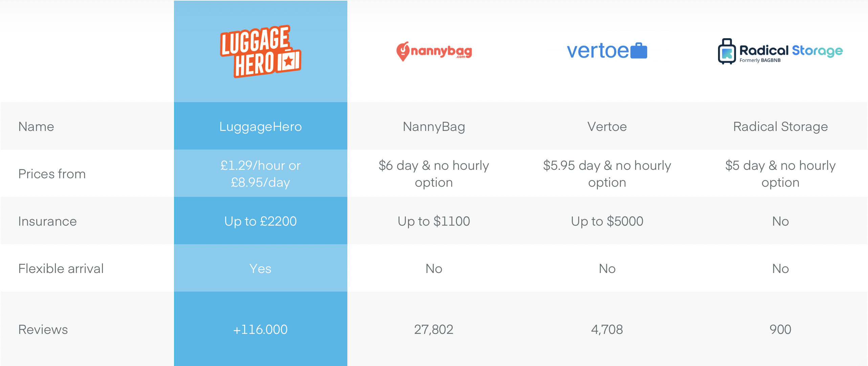Click the Vertoe name text
This screenshot has width=868, height=366.
click(607, 127)
